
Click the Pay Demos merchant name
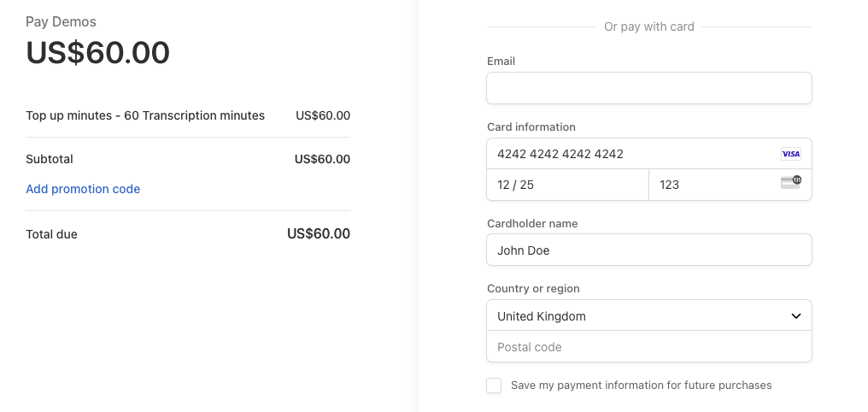[61, 21]
